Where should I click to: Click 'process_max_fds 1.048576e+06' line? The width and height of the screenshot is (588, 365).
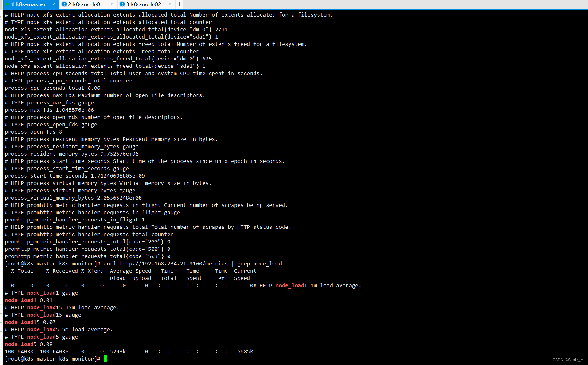(x=49, y=110)
